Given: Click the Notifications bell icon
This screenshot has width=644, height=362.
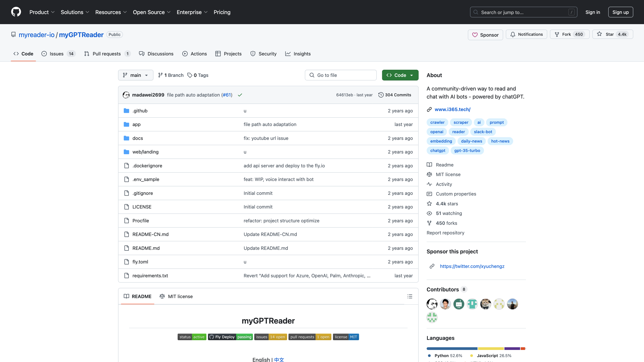Looking at the screenshot, I should [x=513, y=34].
